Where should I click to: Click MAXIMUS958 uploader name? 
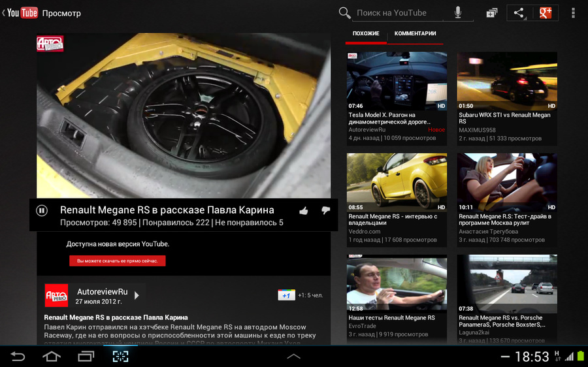(x=477, y=130)
